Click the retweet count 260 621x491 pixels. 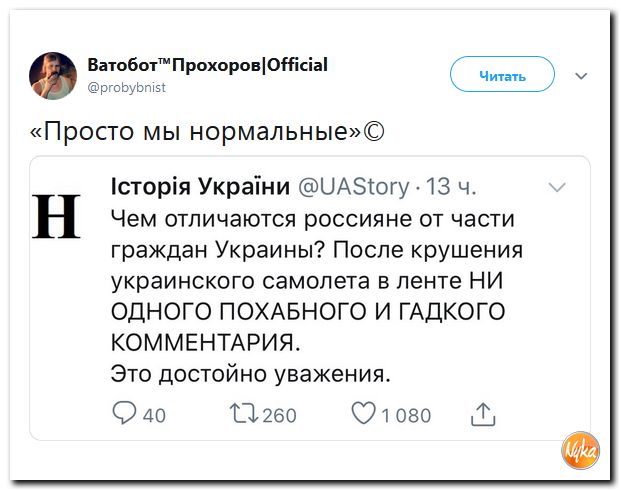[x=279, y=415]
